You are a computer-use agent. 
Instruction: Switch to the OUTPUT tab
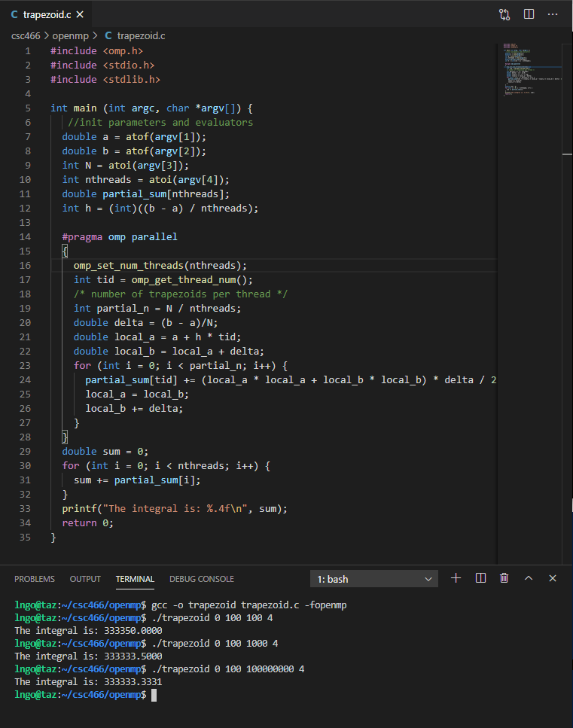85,579
